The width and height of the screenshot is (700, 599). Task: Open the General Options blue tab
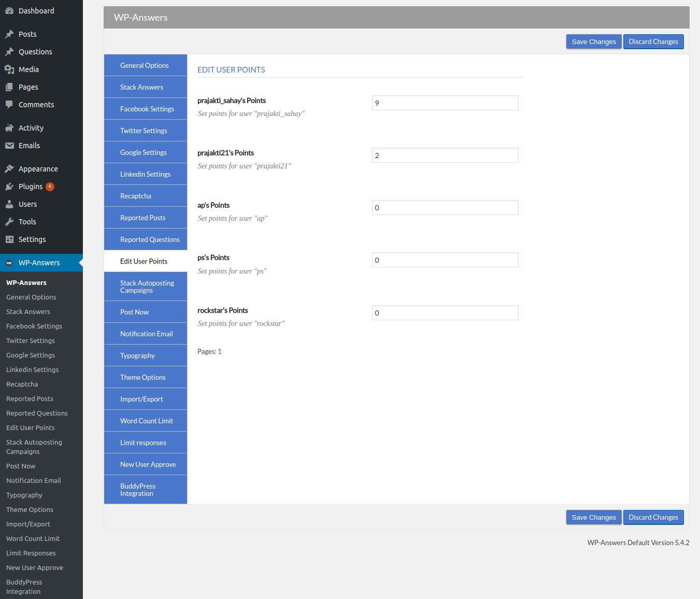coord(146,65)
